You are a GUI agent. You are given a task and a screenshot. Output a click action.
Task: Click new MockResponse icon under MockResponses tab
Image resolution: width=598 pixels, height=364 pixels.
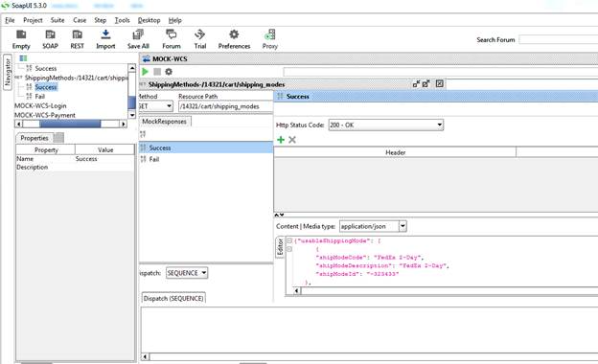point(143,134)
